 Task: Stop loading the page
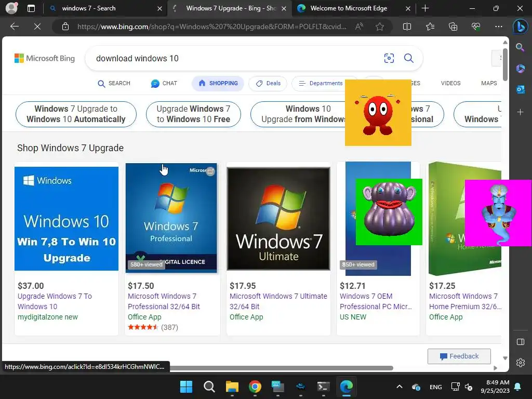click(x=37, y=26)
